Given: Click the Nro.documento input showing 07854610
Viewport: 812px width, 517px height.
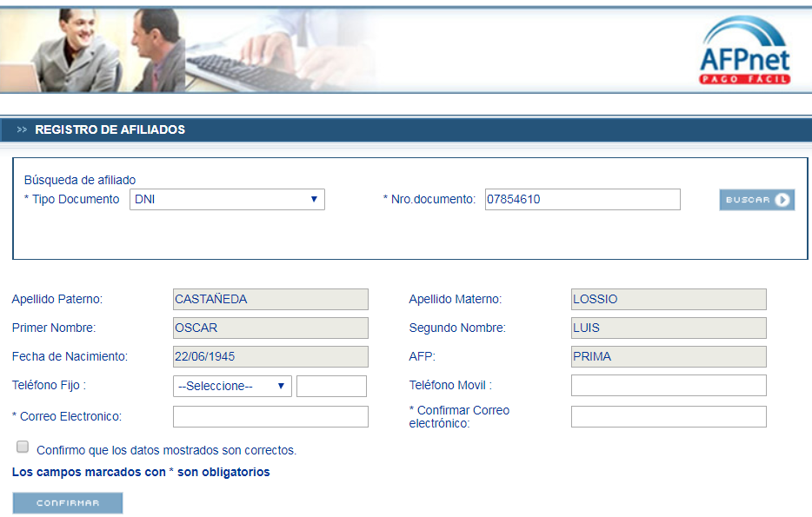Looking at the screenshot, I should [x=582, y=199].
